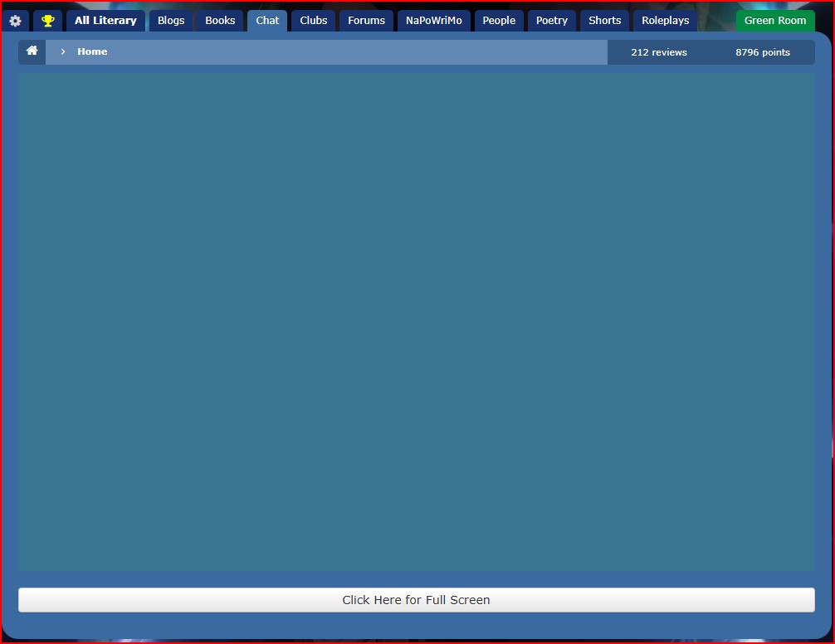
Task: Click the Home breadcrumb link
Action: [x=92, y=51]
